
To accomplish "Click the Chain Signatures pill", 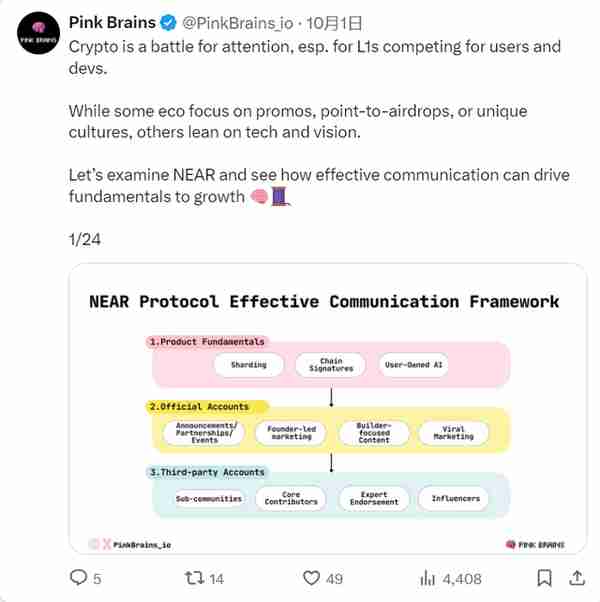I will [331, 365].
